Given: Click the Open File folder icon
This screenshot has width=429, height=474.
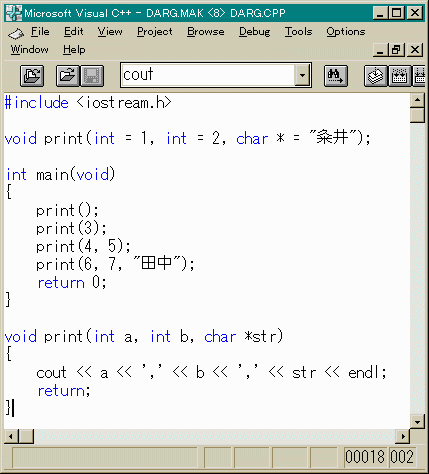Looking at the screenshot, I should tap(68, 76).
